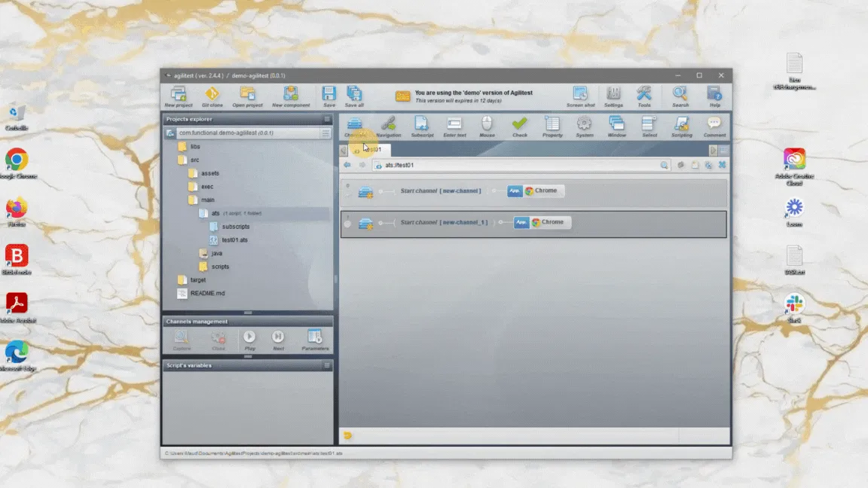Click the [new-channel] name label
Viewport: 868px width, 488px height.
tap(460, 191)
